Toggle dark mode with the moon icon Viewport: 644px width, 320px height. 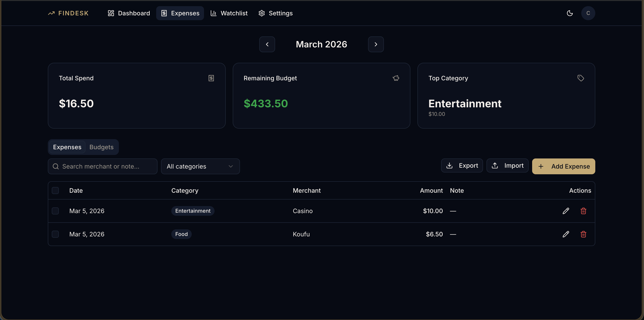click(x=570, y=13)
